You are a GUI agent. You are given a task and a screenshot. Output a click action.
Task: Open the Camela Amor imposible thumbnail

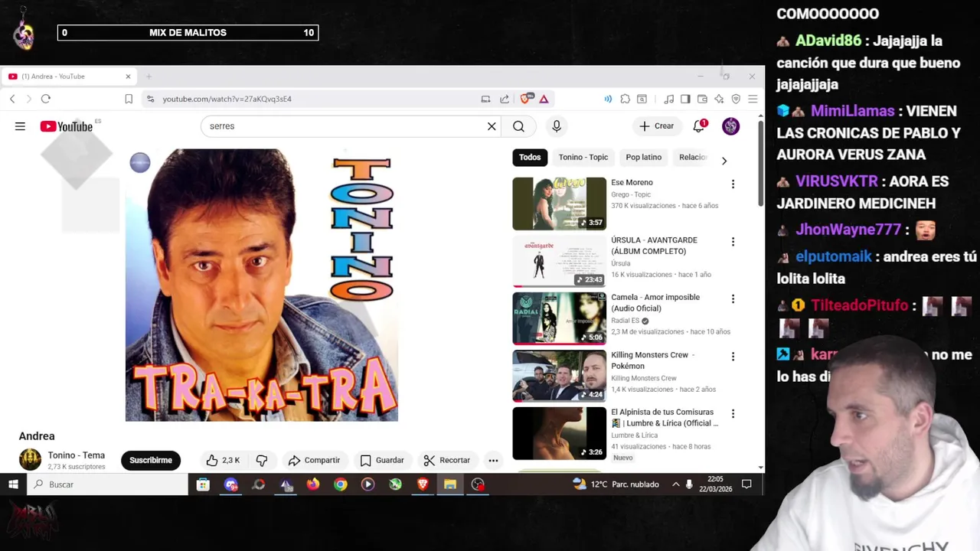(559, 318)
